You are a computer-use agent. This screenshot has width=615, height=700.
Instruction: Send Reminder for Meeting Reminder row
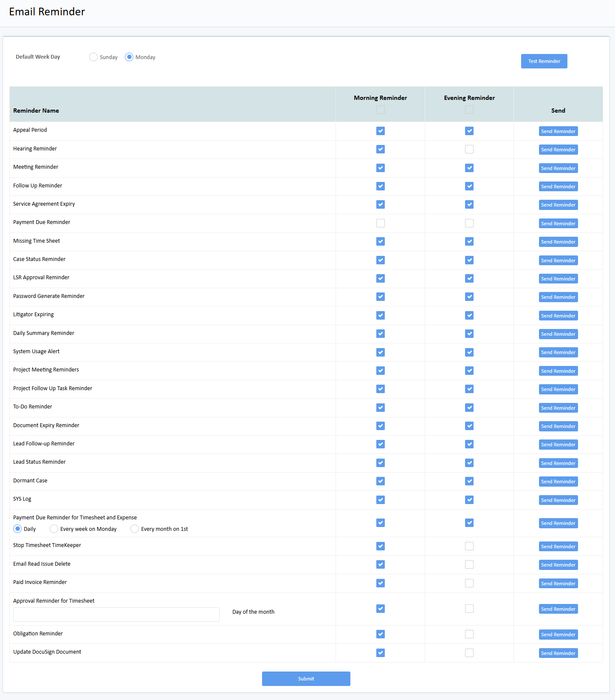point(558,168)
